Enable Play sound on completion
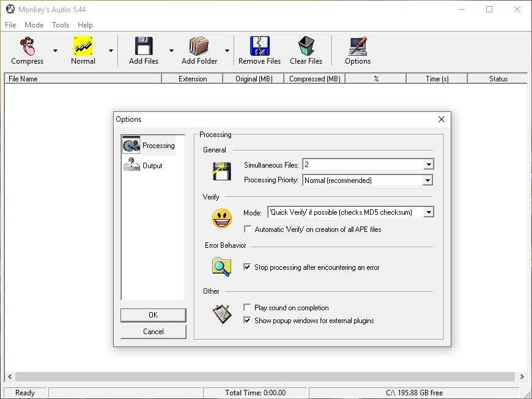The width and height of the screenshot is (532, 399). 247,307
